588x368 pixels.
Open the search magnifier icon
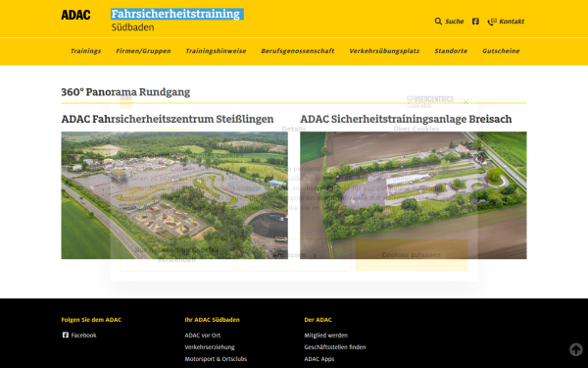click(x=438, y=21)
